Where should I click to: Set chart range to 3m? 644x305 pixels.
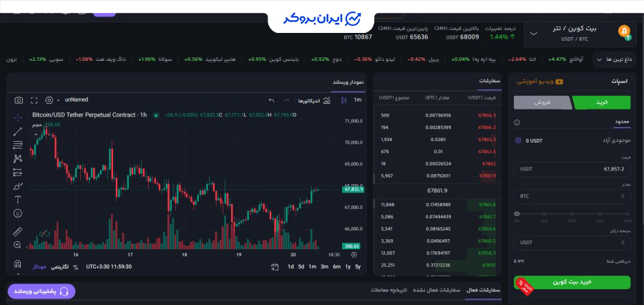[324, 267]
